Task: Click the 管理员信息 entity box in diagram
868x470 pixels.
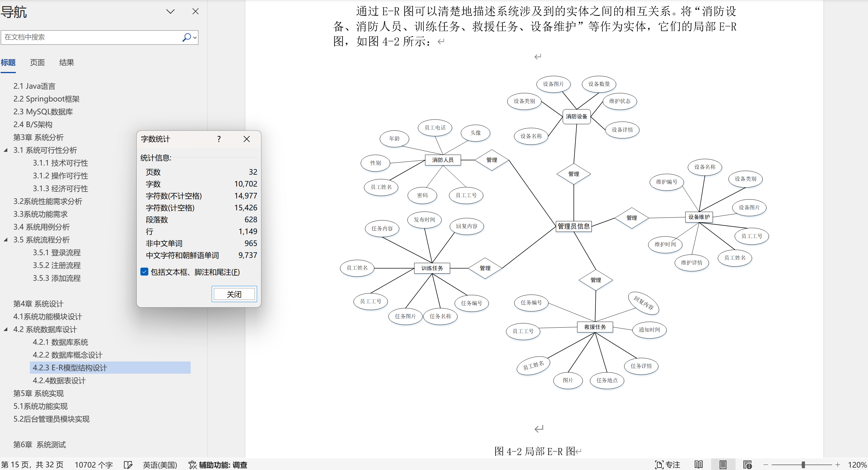Action: point(573,226)
